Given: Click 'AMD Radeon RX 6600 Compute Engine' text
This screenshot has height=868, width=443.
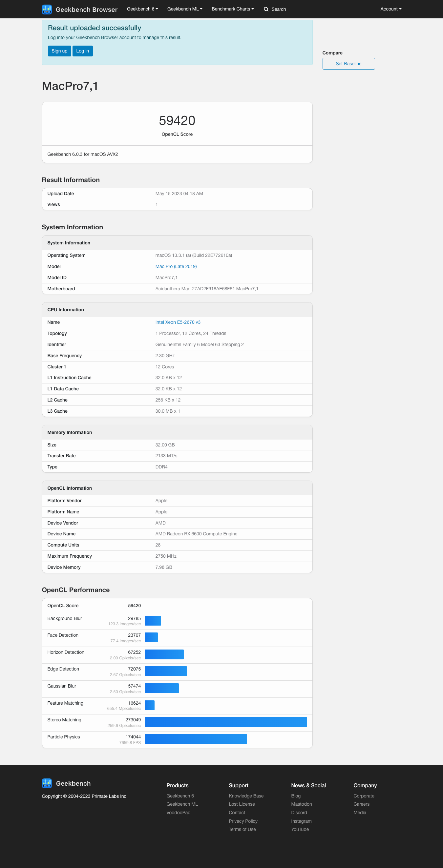Looking at the screenshot, I should coord(196,534).
